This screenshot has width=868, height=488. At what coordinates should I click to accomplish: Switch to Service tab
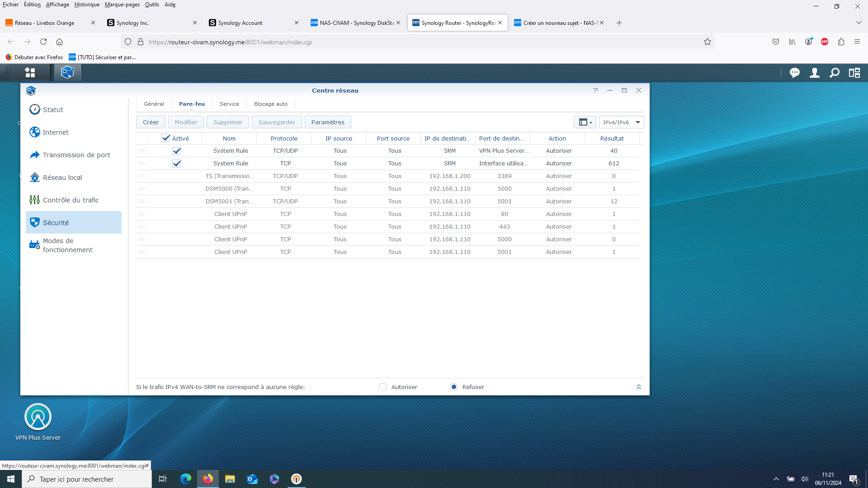pos(229,104)
